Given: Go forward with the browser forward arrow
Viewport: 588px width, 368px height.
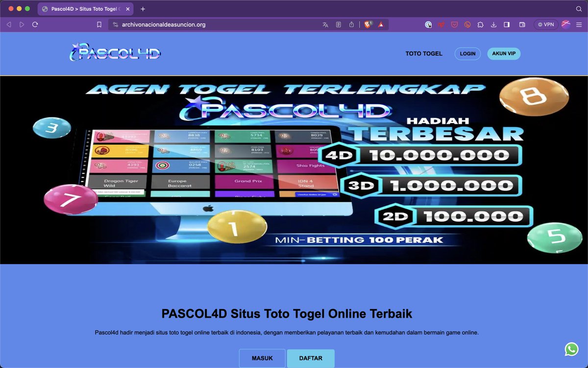Looking at the screenshot, I should click(22, 25).
